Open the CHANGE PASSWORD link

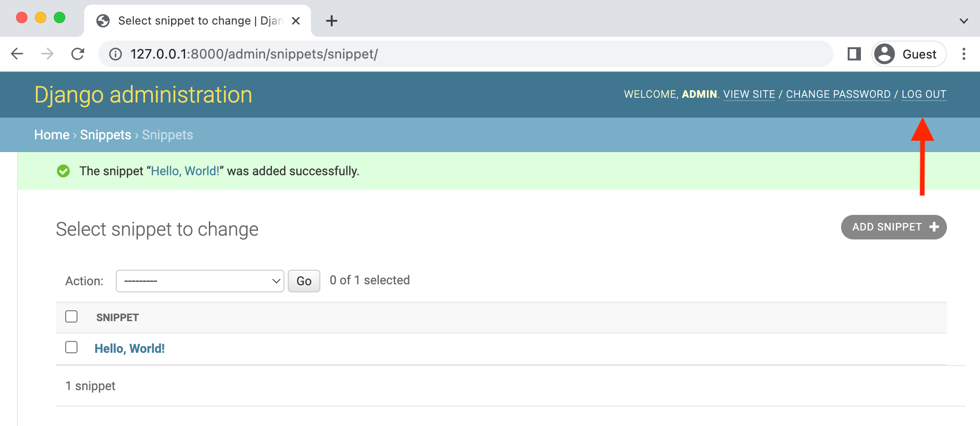pyautogui.click(x=838, y=94)
